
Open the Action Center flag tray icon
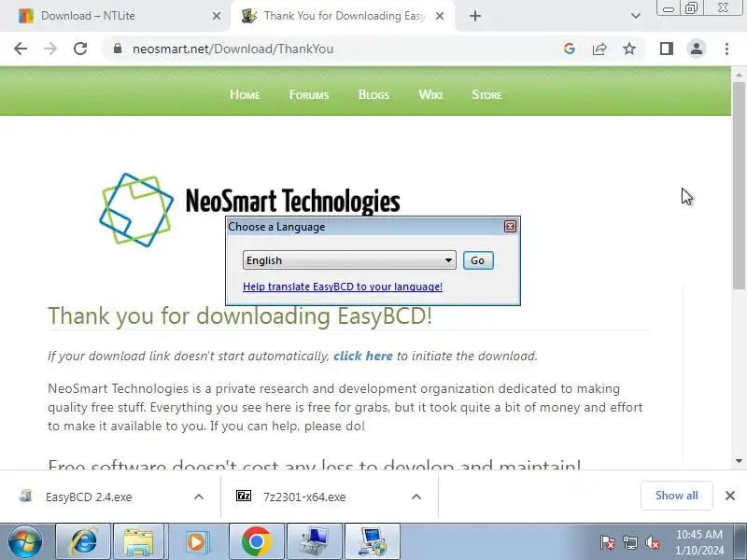pos(608,542)
